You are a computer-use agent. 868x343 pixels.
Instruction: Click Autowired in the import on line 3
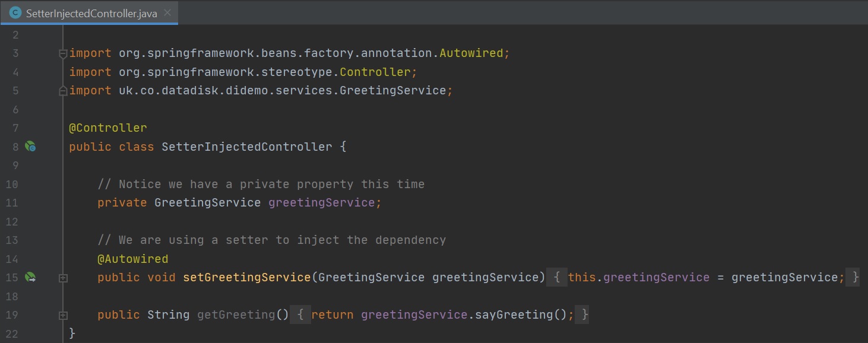(x=471, y=53)
